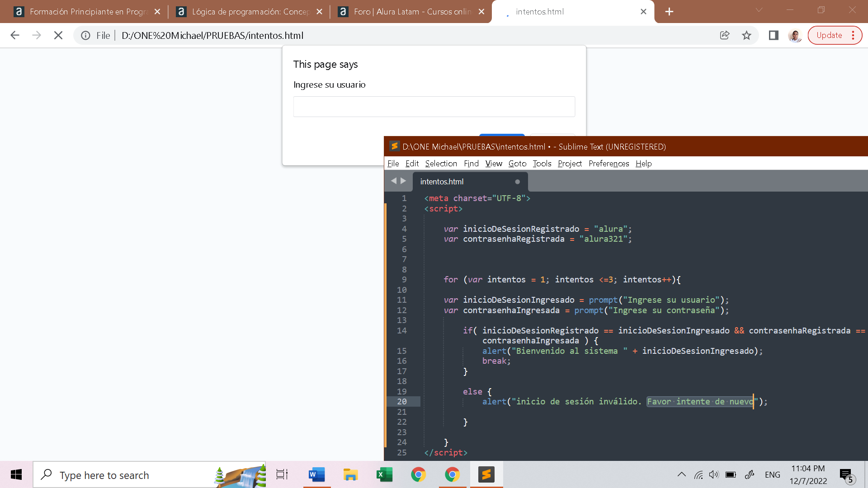The height and width of the screenshot is (488, 868).
Task: Click the Sublime Text title bar icon
Action: pos(394,146)
